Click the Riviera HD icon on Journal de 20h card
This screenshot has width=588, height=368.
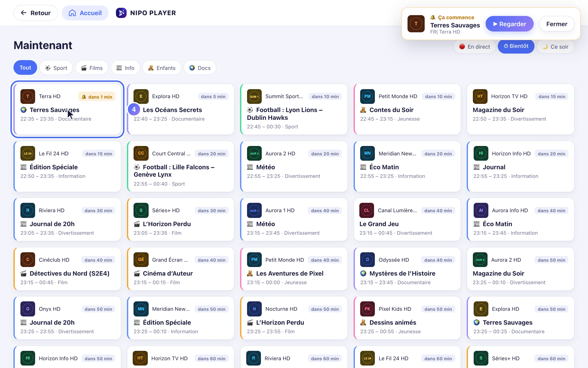point(28,210)
